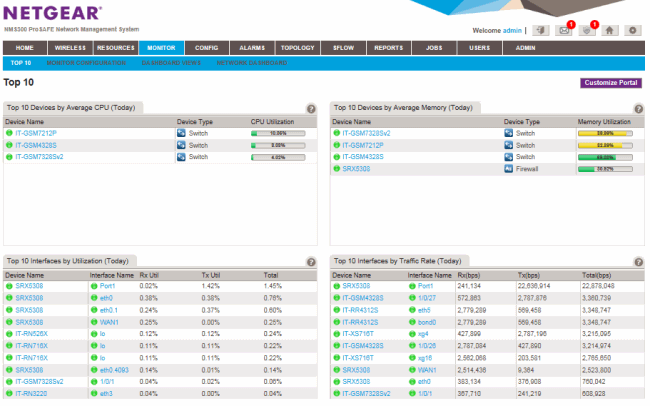Open help for Average Memory panel
Image resolution: width=650 pixels, height=406 pixels.
637,108
